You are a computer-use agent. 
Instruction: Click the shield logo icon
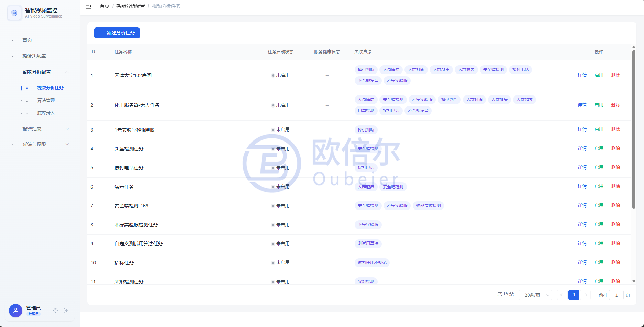(14, 13)
